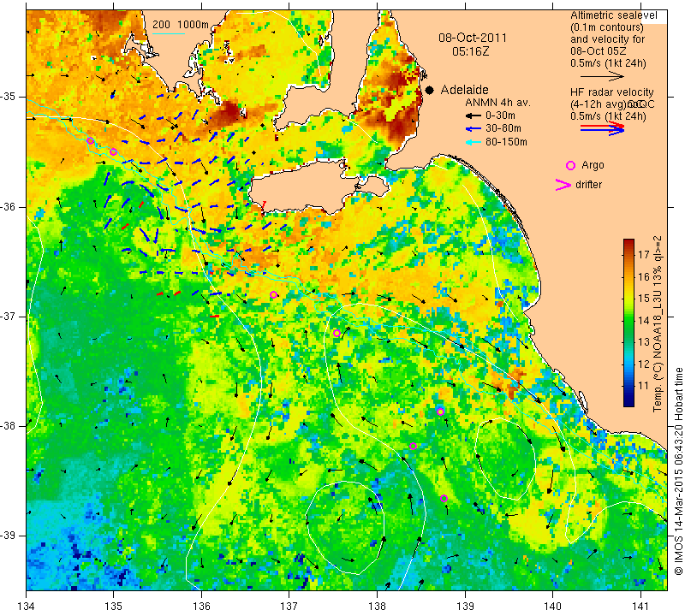Click the cyan 200 1000m depth contour legend line
Viewport: 685px width, 616px height.
pos(169,33)
